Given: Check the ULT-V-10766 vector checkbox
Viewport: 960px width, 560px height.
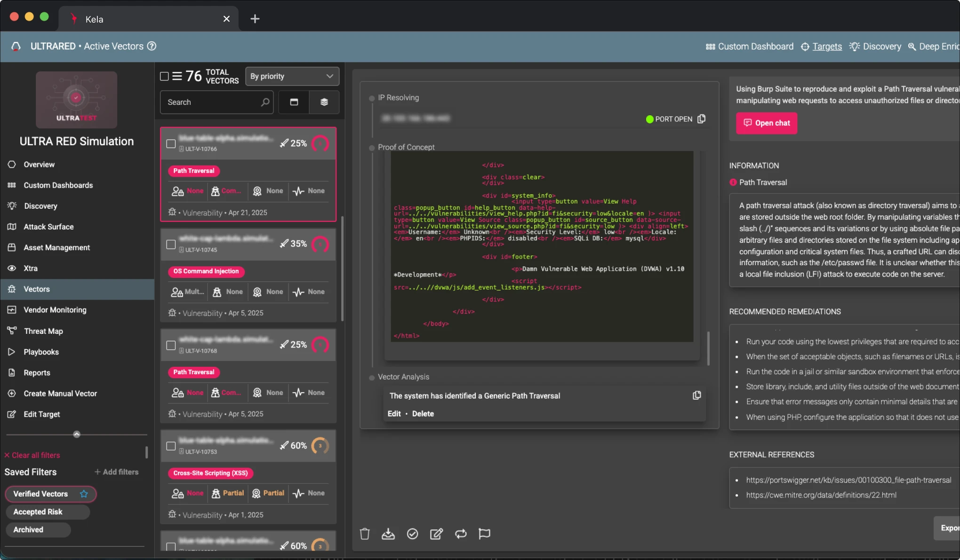Looking at the screenshot, I should tap(171, 143).
